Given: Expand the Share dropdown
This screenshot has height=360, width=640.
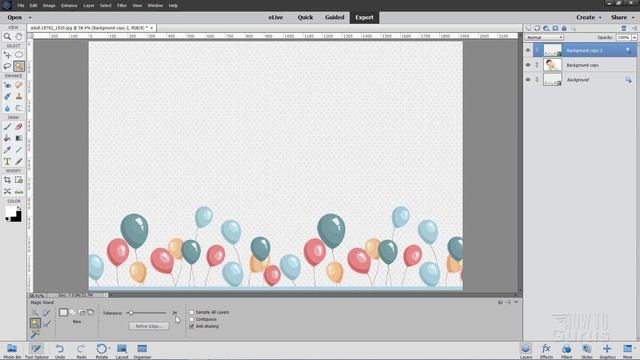Looking at the screenshot, I should (x=633, y=18).
